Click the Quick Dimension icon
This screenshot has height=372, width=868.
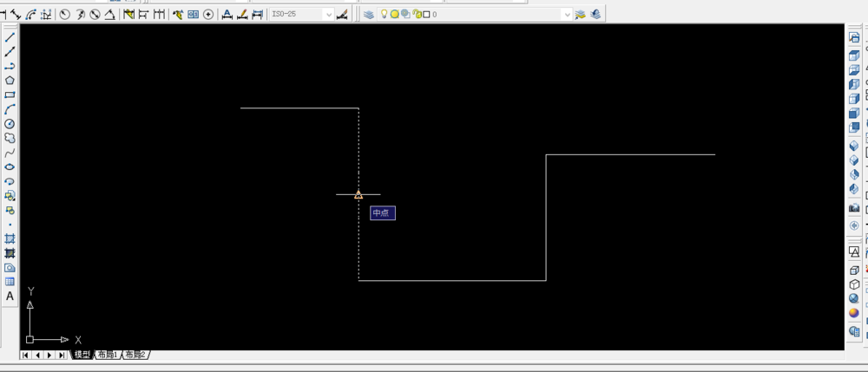click(x=128, y=15)
